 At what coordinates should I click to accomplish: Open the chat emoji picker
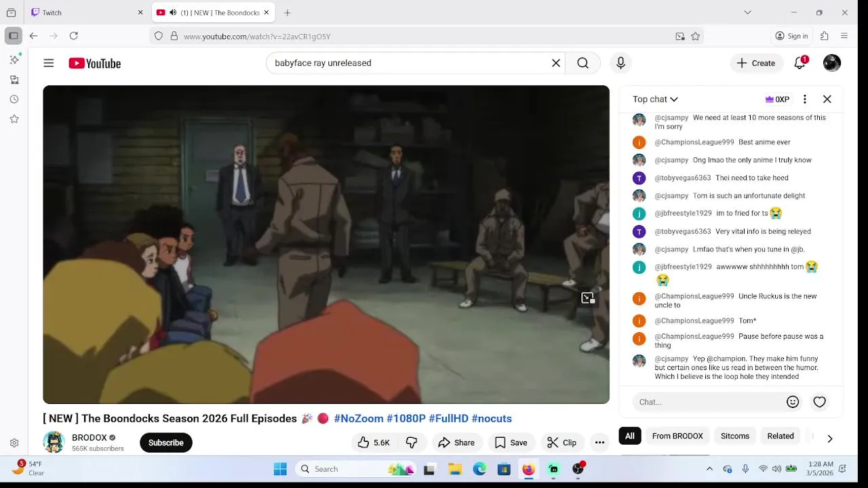[793, 402]
